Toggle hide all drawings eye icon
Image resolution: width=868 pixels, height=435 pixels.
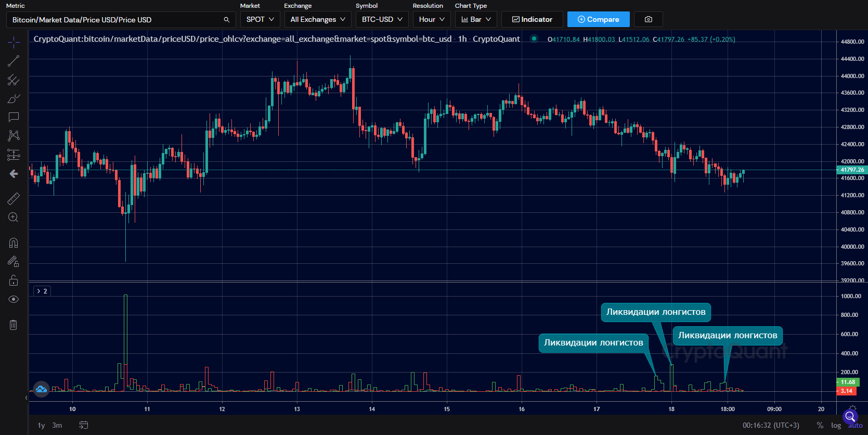[x=14, y=299]
